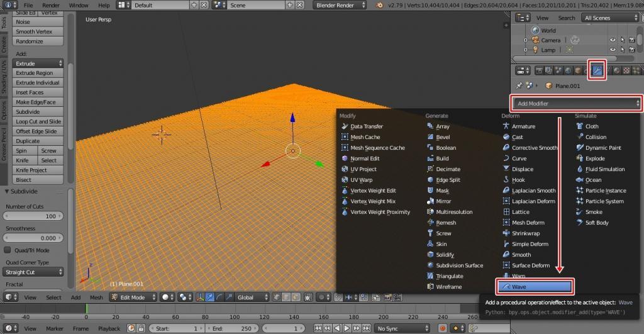Enable the Quad/Tri Mode checkbox
The image size is (644, 334).
pyautogui.click(x=8, y=250)
